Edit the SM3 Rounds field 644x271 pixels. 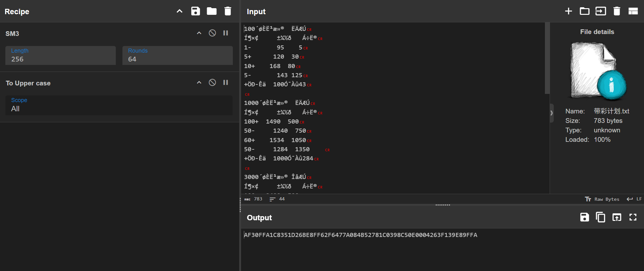coord(178,55)
